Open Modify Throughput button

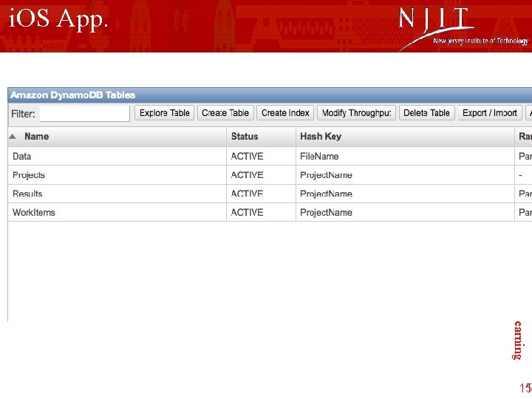point(357,113)
